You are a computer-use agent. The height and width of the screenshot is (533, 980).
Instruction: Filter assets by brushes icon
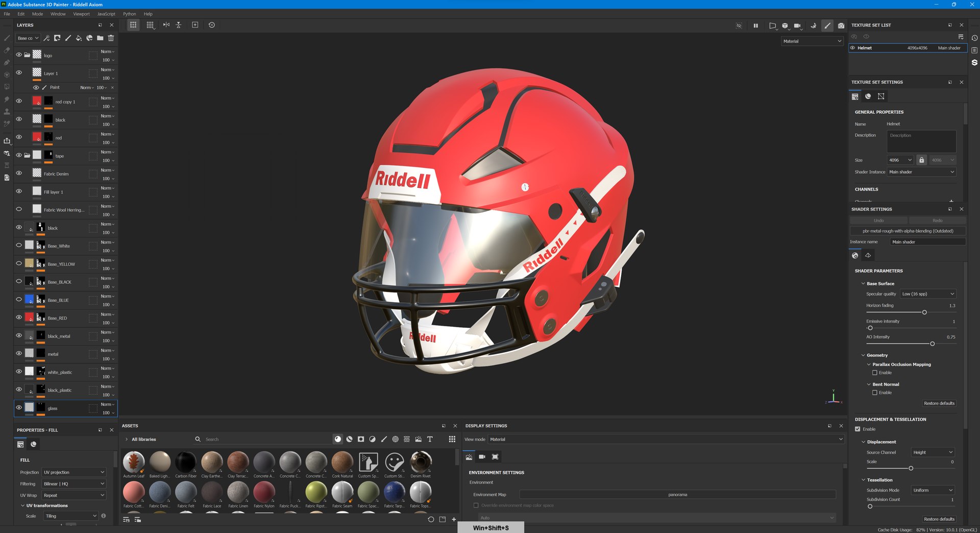(x=384, y=439)
